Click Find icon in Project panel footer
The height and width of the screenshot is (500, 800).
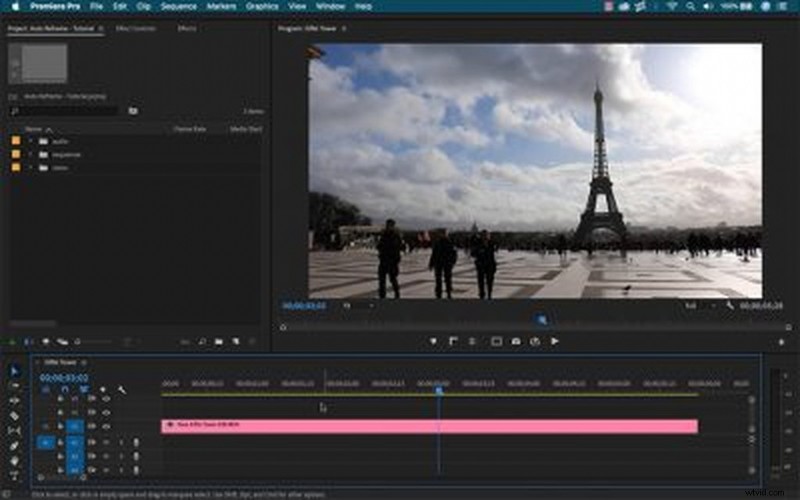click(202, 342)
